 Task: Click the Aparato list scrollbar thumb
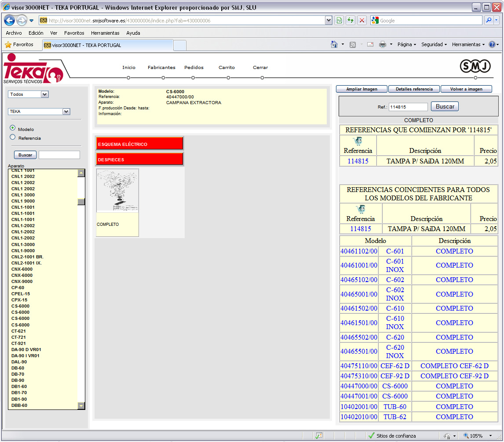click(x=81, y=202)
